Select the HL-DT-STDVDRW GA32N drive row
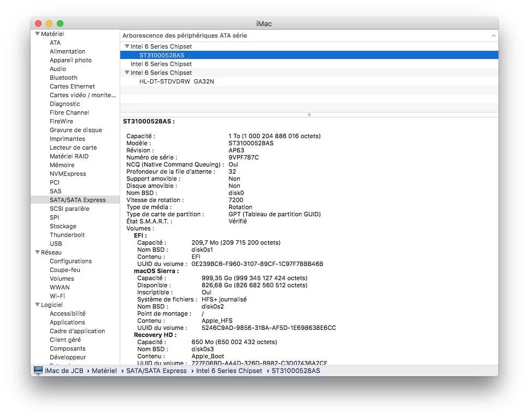This screenshot has height=420, width=529. (x=309, y=81)
